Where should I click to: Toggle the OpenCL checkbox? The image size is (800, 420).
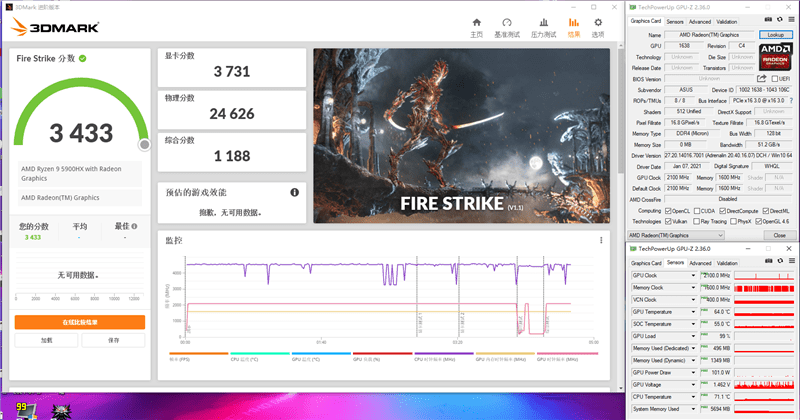point(668,211)
